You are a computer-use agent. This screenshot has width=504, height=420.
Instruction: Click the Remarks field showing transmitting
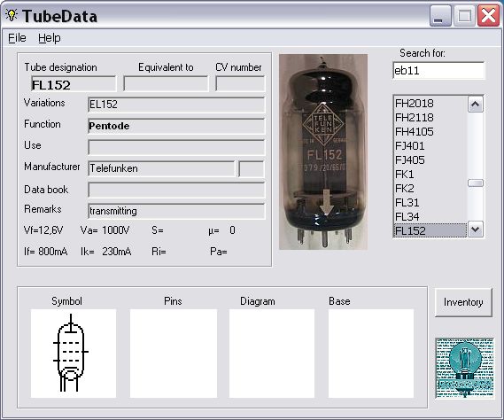176,211
